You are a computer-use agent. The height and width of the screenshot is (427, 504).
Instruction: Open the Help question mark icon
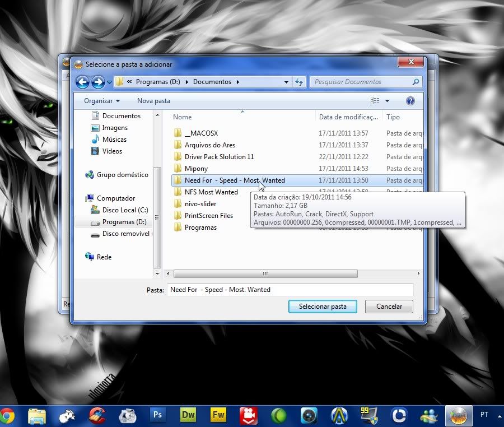tap(410, 101)
